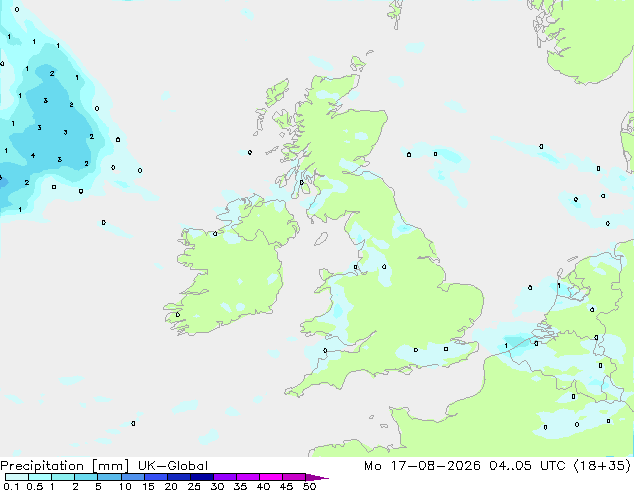Click the magenta swatch between 40 and 45

(271, 477)
